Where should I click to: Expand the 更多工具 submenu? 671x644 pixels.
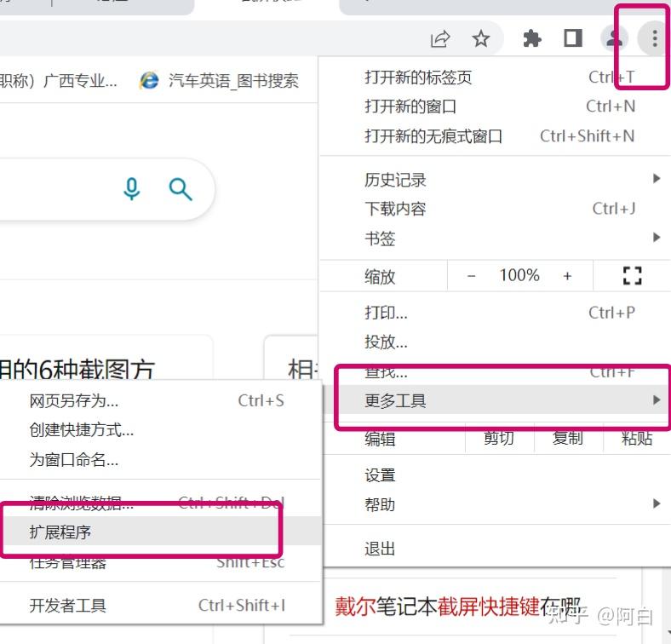coord(495,400)
